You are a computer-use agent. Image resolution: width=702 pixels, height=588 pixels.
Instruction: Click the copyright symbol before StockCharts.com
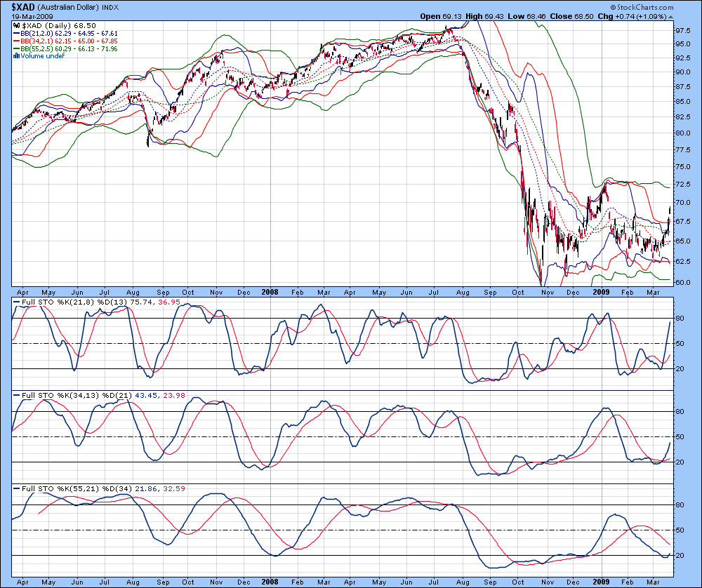point(613,7)
